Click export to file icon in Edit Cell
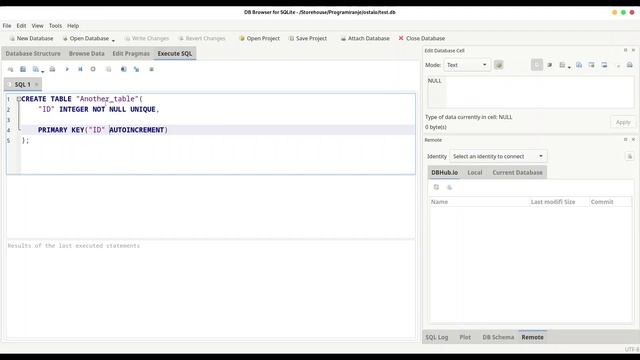 pos(591,65)
